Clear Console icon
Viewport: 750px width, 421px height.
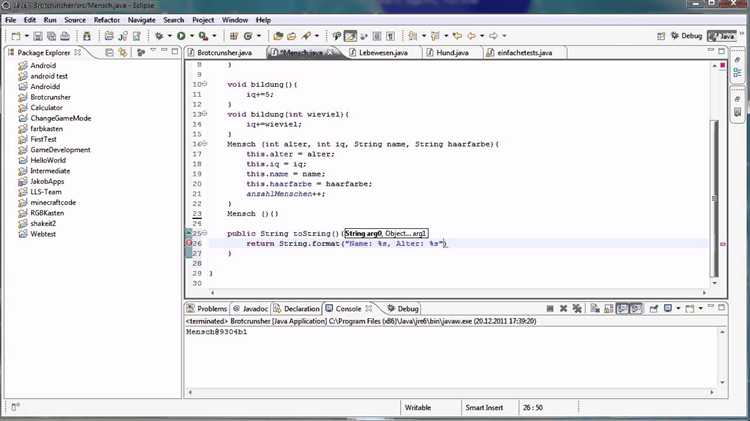[595, 309]
